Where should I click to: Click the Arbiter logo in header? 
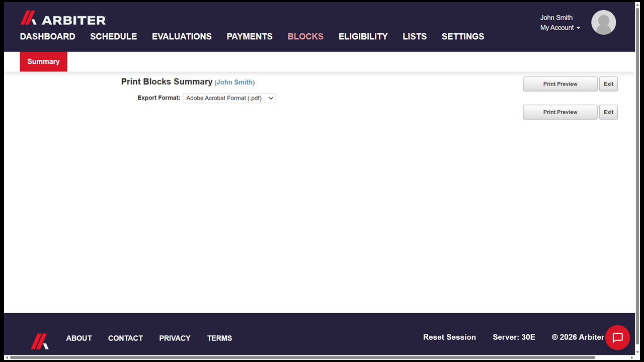[63, 19]
